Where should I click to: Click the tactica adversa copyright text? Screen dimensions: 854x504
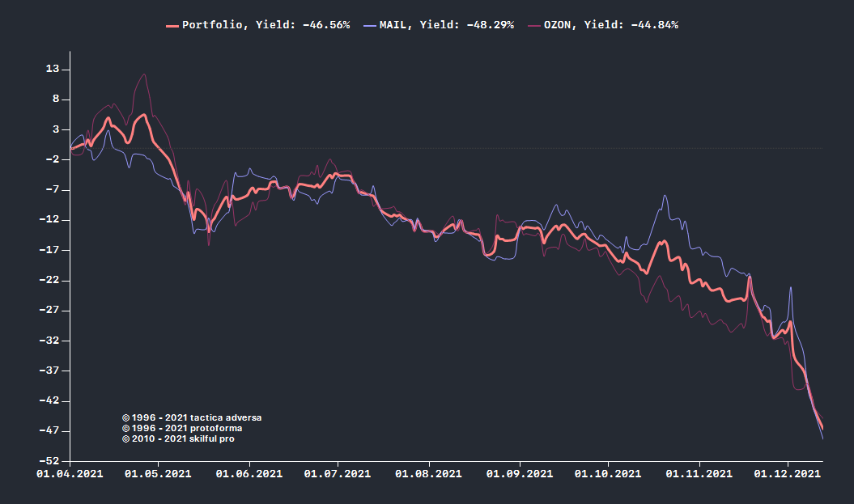(x=192, y=417)
